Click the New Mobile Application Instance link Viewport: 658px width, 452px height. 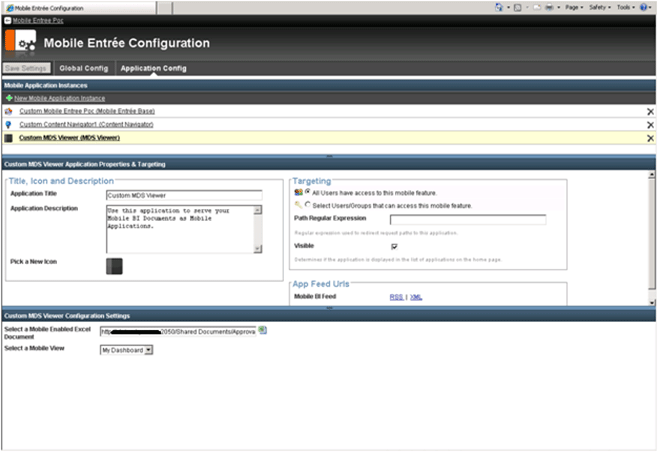(x=60, y=98)
